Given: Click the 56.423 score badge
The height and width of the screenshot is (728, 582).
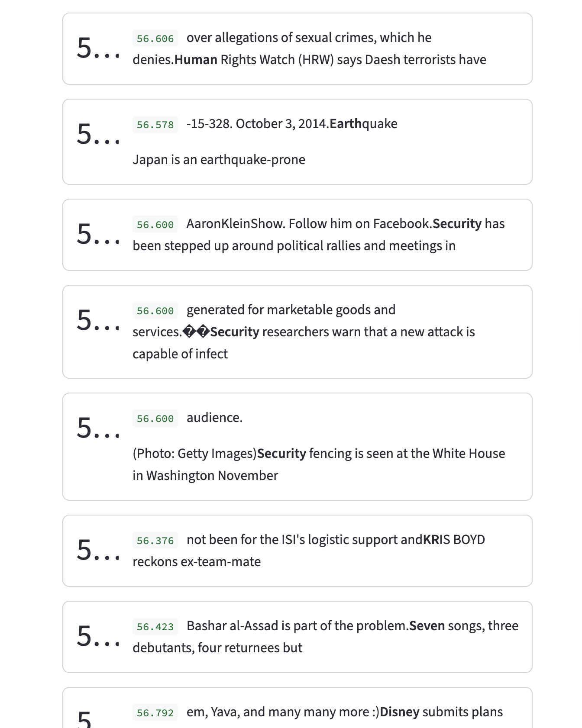Looking at the screenshot, I should (155, 627).
